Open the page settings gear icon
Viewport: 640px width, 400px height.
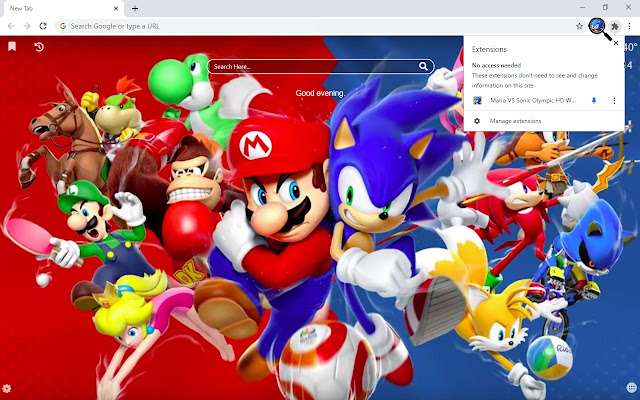[7, 389]
